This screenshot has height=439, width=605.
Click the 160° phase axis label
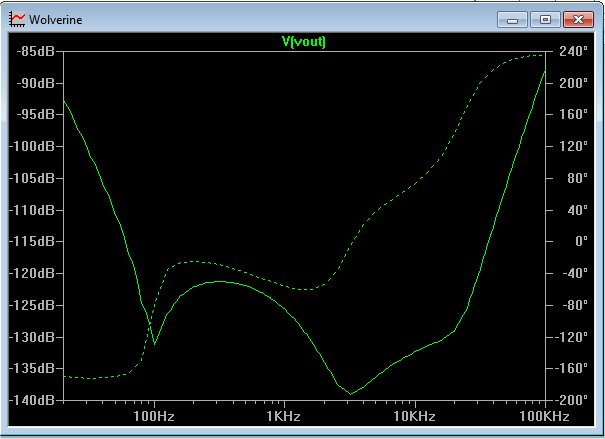(573, 114)
